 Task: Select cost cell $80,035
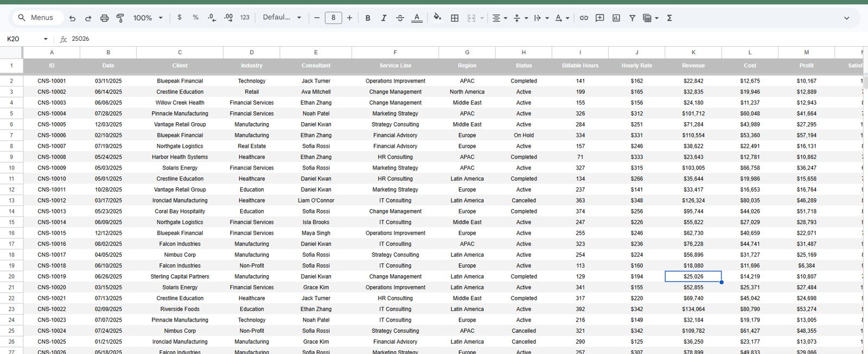pyautogui.click(x=750, y=200)
